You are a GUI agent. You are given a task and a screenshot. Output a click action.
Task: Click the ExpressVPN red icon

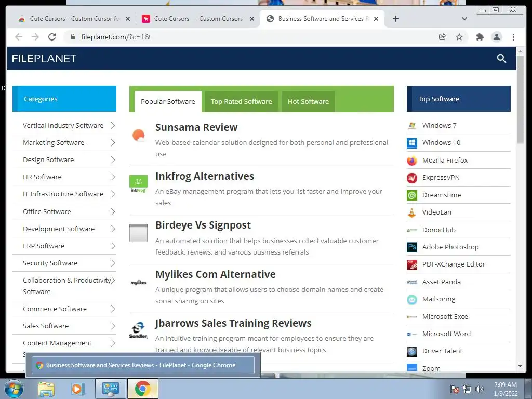[412, 178]
